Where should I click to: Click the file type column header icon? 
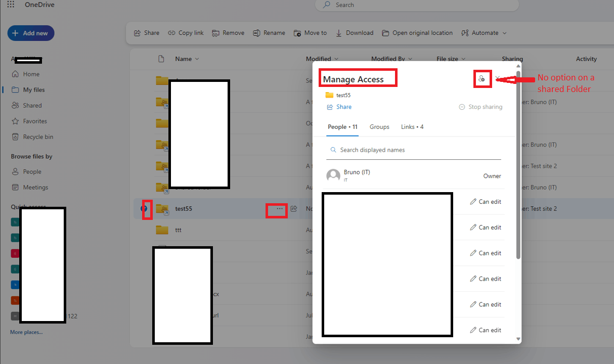(161, 59)
